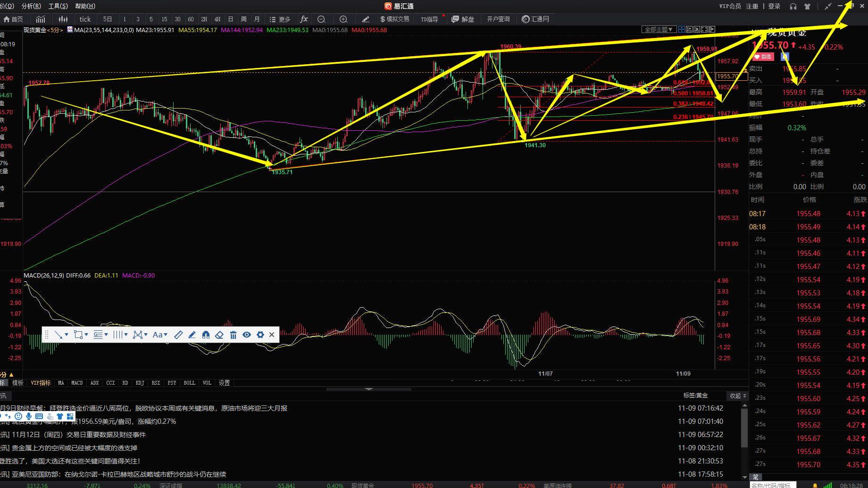Image resolution: width=868 pixels, height=488 pixels.
Task: Click the 模拟交易 button
Action: [395, 19]
